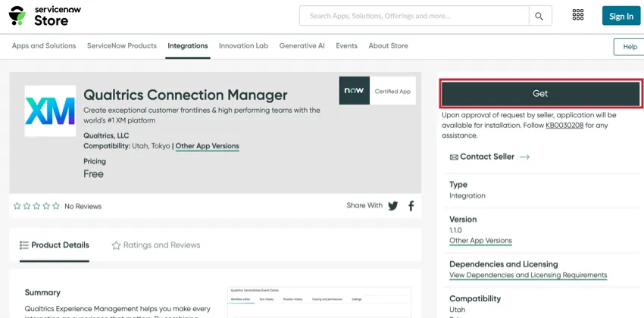Open the Integrations menu item

pos(188,45)
